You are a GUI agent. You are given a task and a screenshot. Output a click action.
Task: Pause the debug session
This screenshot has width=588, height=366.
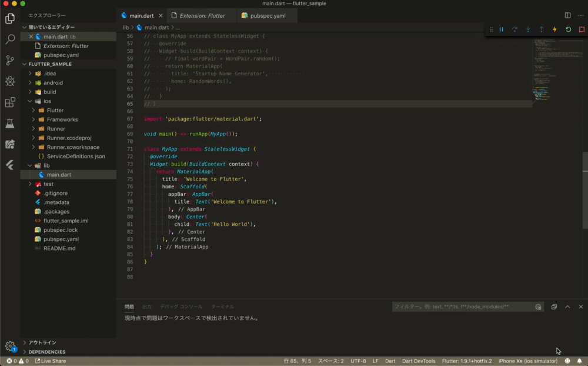click(501, 29)
